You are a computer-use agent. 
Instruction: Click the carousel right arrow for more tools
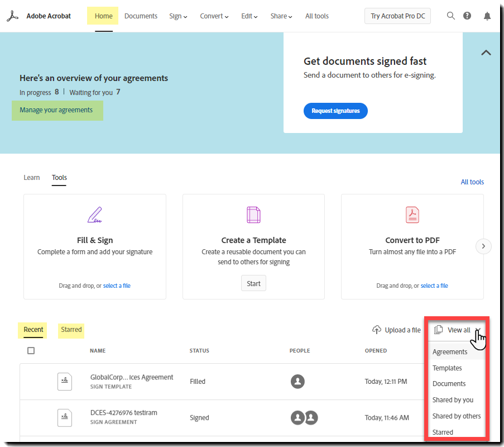[x=483, y=246]
